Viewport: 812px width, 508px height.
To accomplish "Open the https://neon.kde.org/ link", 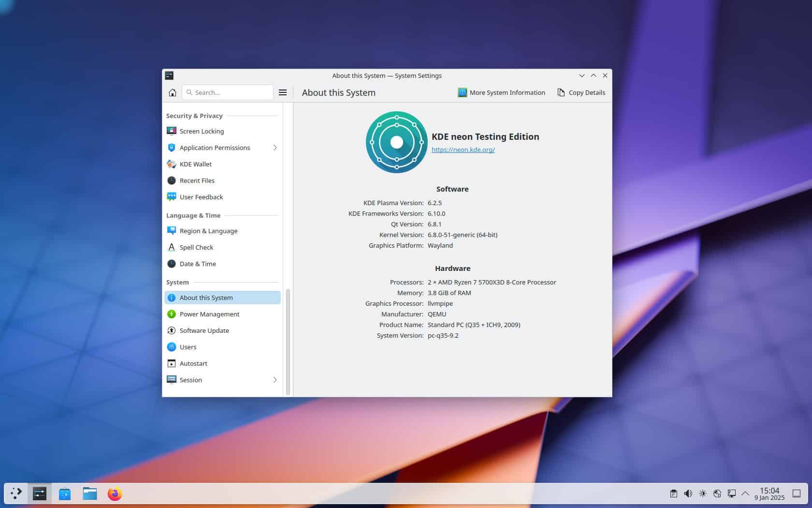I will point(463,149).
